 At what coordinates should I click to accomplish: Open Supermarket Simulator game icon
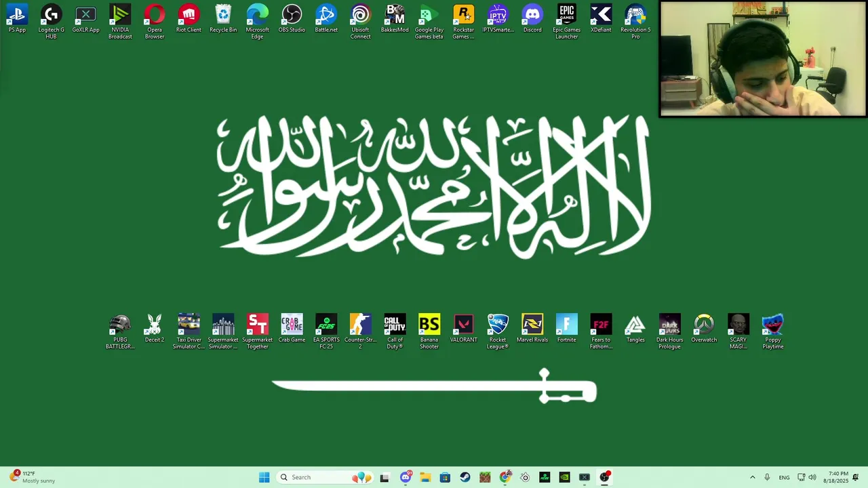tap(223, 331)
